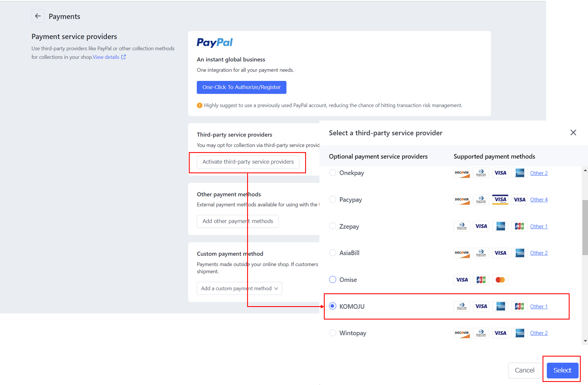Click the provider list scrollbar down arrow

pyautogui.click(x=585, y=341)
